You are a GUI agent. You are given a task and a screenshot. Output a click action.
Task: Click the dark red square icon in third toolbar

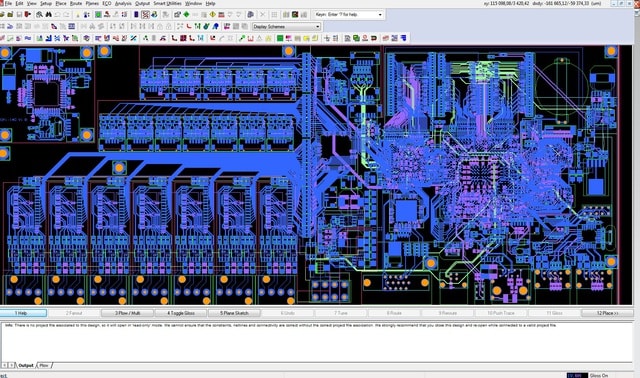click(x=183, y=38)
